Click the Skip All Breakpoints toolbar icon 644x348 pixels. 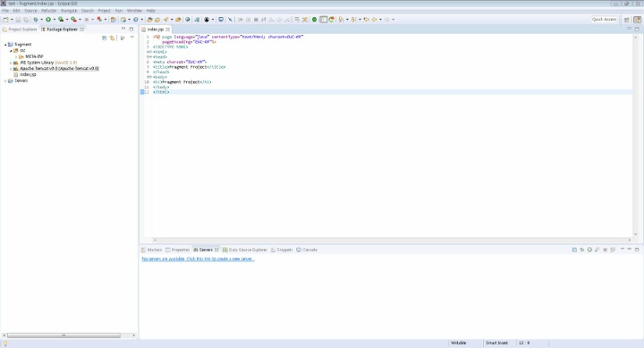[231, 20]
